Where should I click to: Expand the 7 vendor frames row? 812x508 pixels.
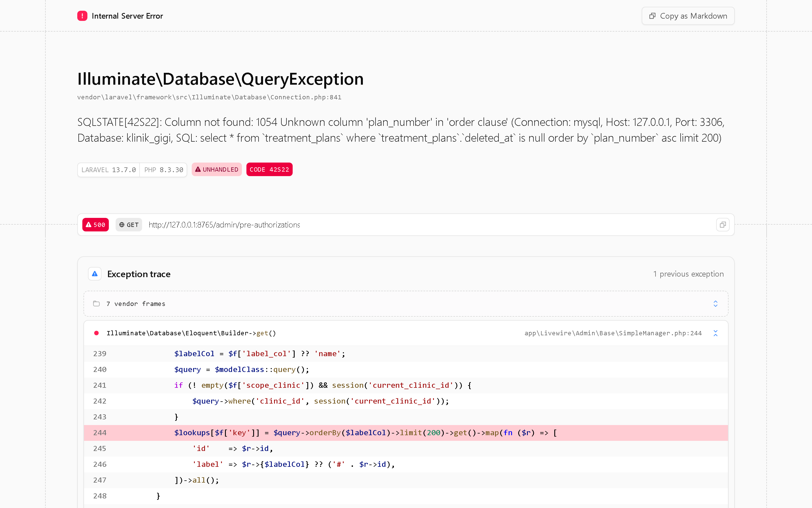click(406, 304)
